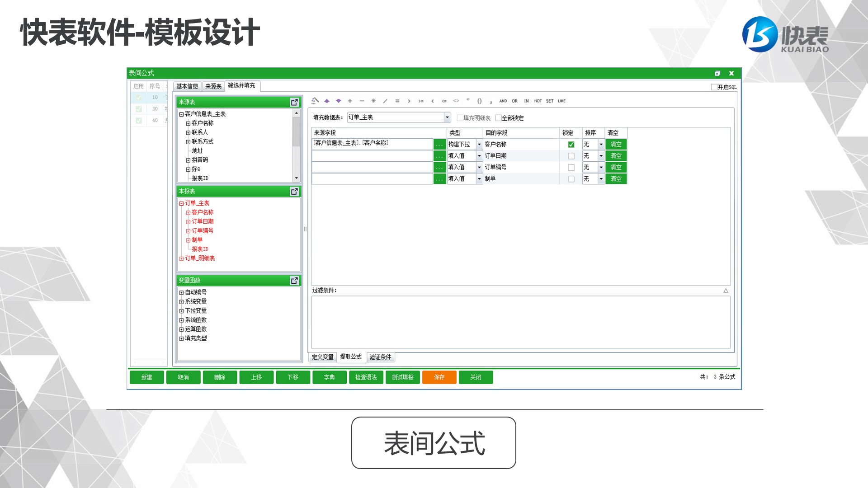Viewport: 868px width, 488px height.
Task: Check lock for 制单 row
Action: tap(571, 179)
